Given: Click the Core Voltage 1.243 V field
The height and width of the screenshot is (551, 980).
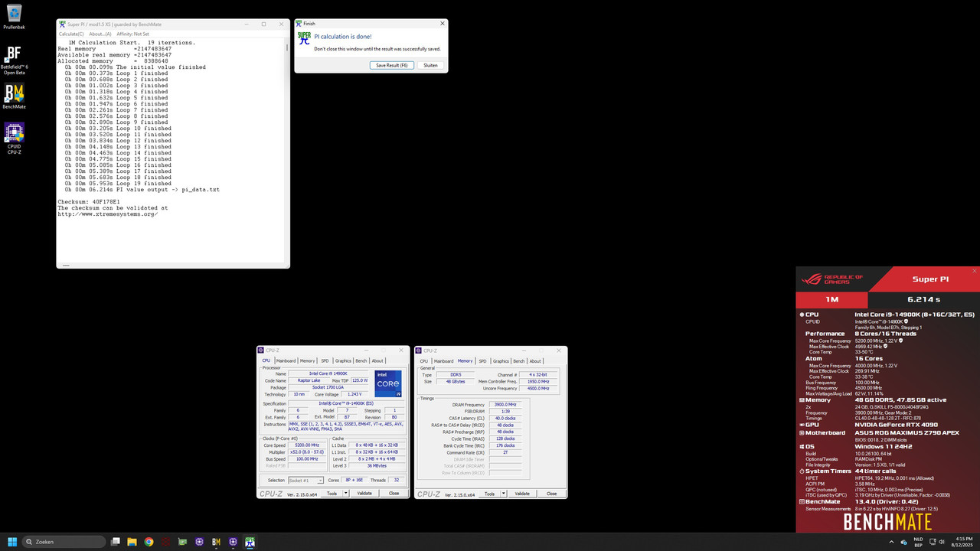Looking at the screenshot, I should (x=354, y=394).
